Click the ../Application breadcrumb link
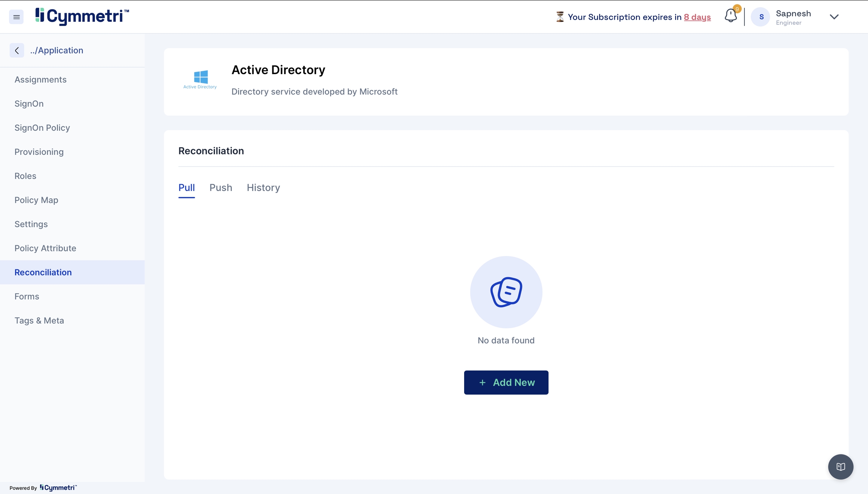Image resolution: width=868 pixels, height=494 pixels. [57, 50]
